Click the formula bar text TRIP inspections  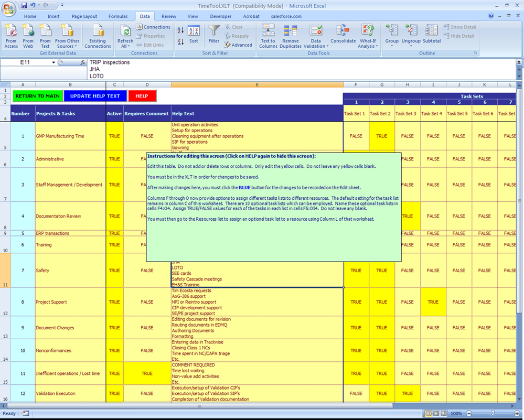(x=109, y=62)
